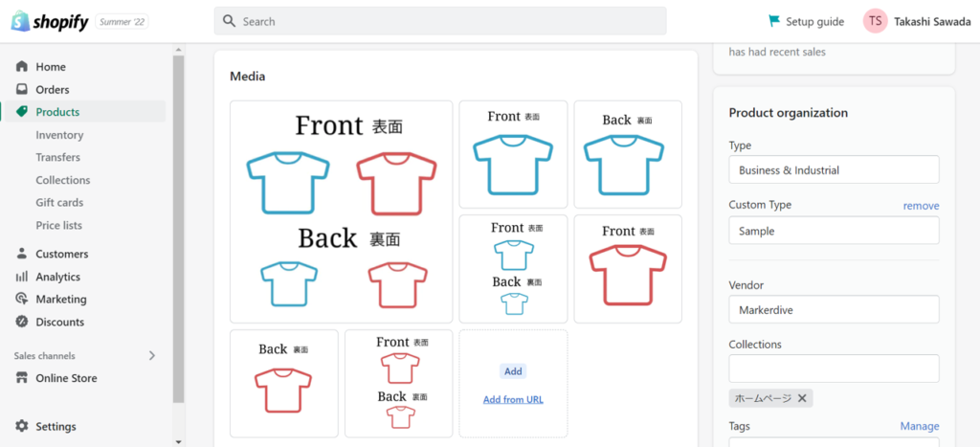Click the Shopify logo
This screenshot has height=447, width=980.
50,22
